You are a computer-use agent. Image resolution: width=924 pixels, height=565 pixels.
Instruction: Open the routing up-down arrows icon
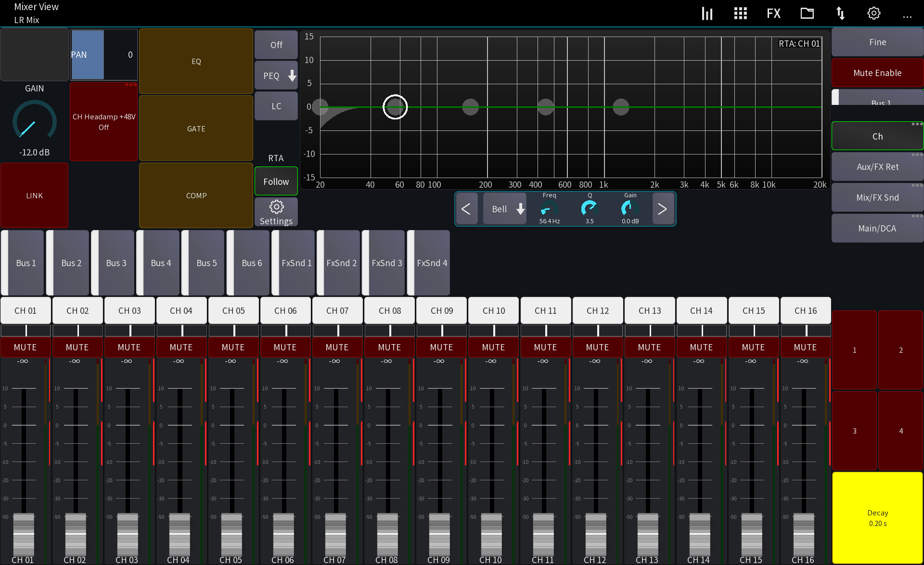tap(840, 13)
